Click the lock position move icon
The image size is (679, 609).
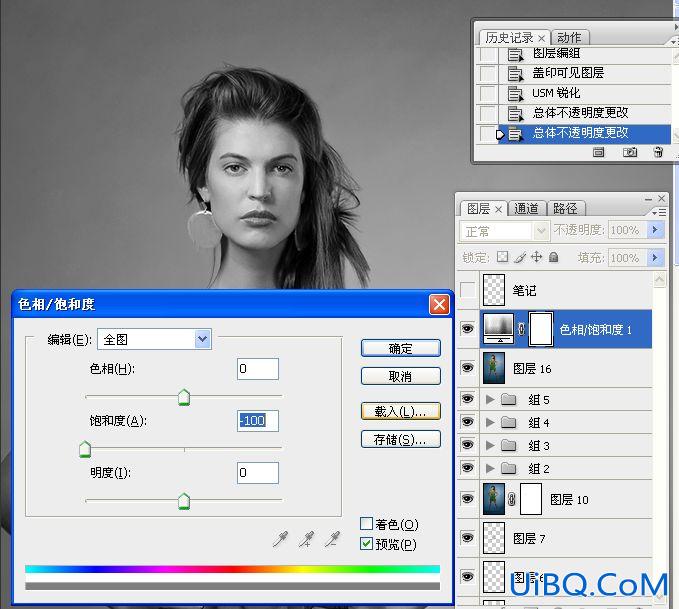tap(537, 257)
